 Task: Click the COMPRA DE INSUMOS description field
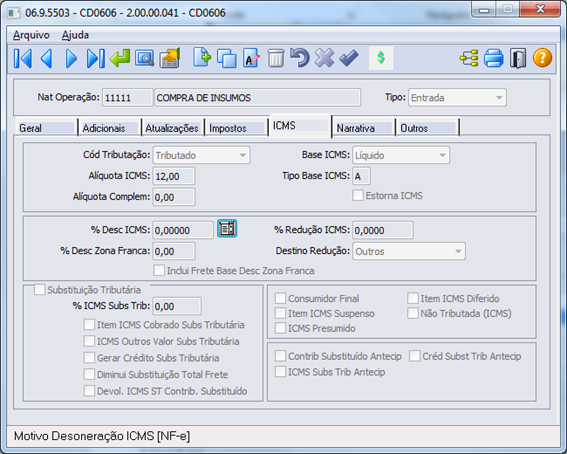(x=257, y=98)
